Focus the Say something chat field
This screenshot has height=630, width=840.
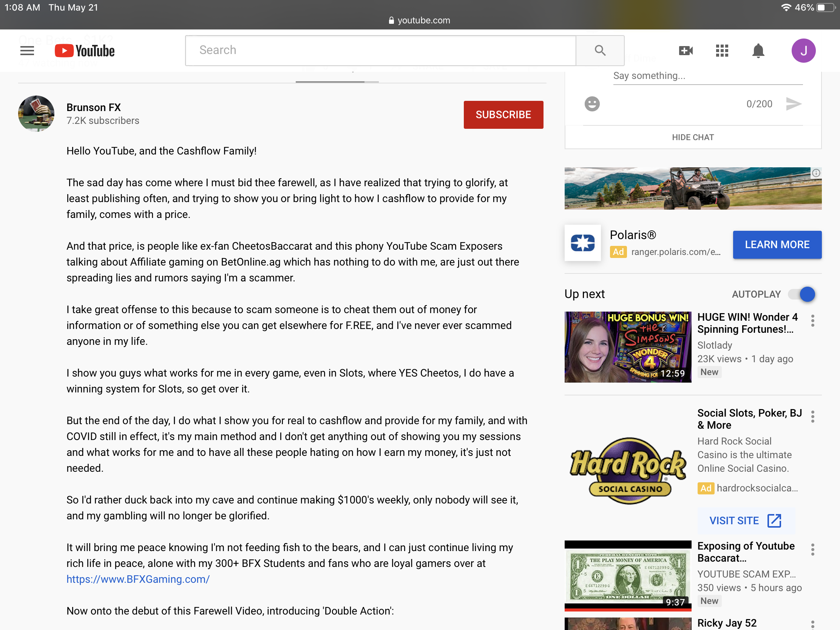tap(708, 76)
